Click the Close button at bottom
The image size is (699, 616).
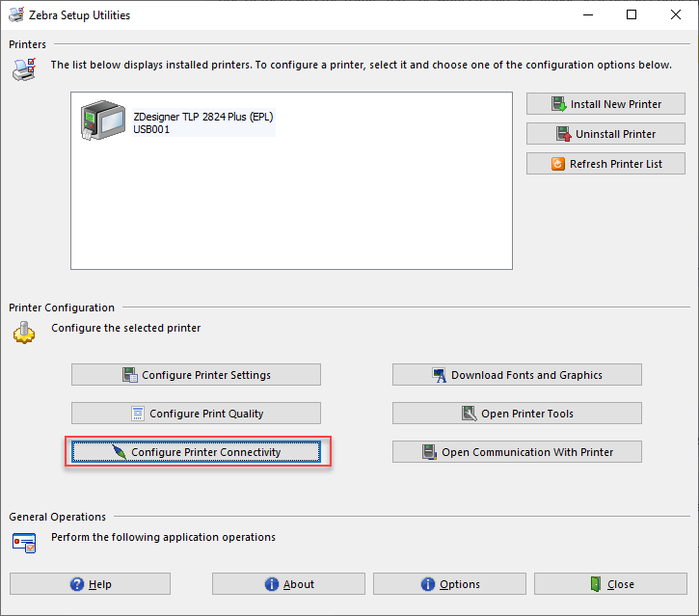point(610,584)
